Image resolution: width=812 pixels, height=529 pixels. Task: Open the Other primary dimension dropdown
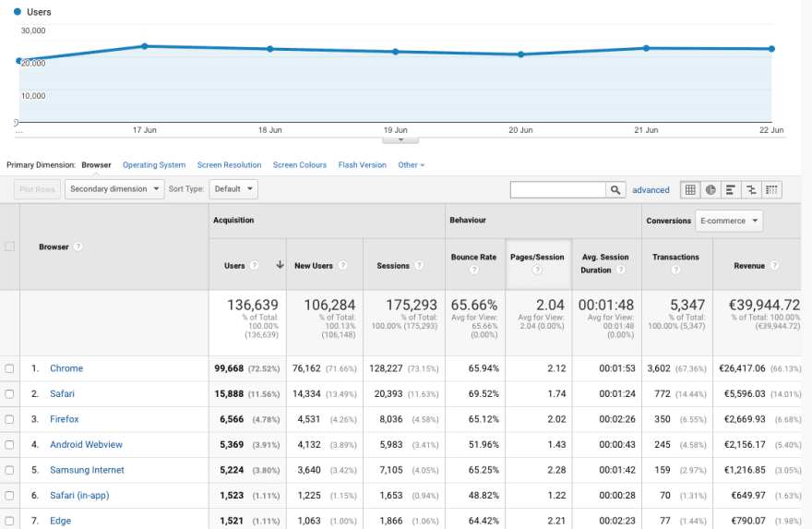point(412,164)
